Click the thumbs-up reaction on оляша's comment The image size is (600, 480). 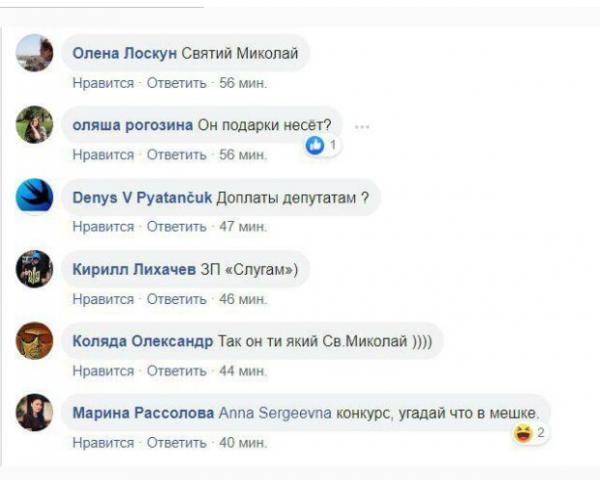316,146
